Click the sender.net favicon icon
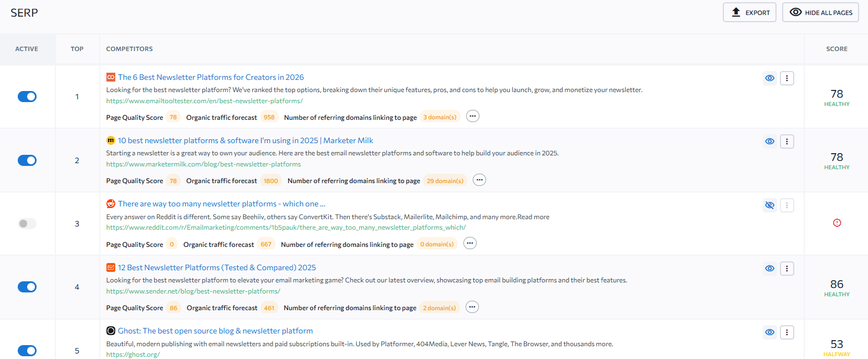 [111, 267]
